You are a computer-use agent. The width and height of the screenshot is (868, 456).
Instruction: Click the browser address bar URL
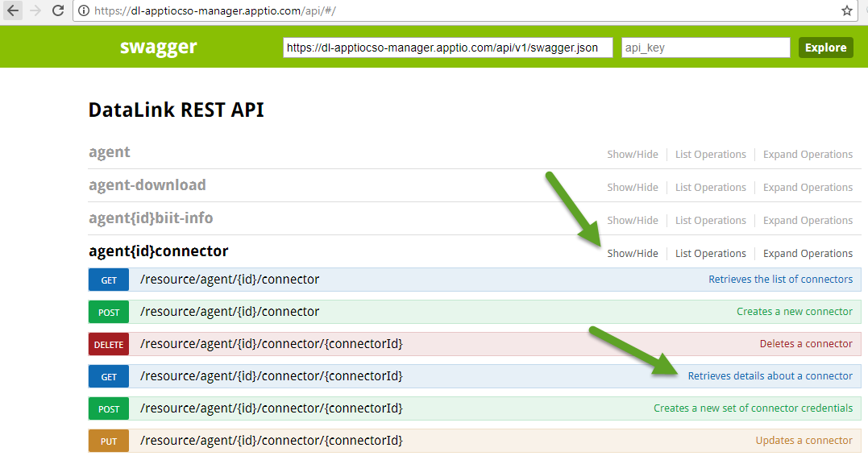(215, 10)
